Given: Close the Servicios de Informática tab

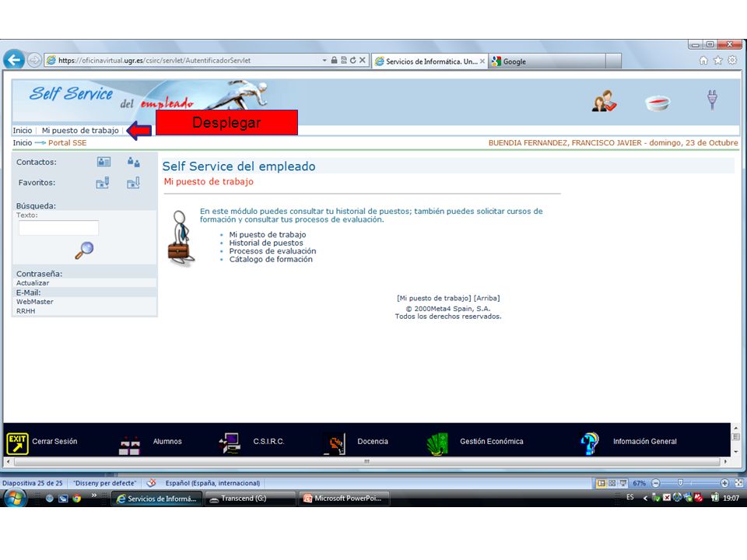Looking at the screenshot, I should point(482,61).
